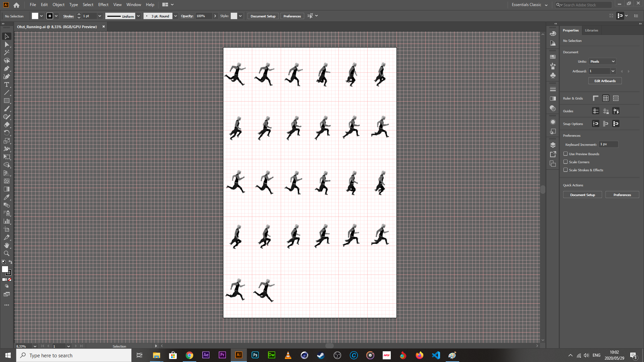Click the Keyboard Increment input field

(x=608, y=144)
